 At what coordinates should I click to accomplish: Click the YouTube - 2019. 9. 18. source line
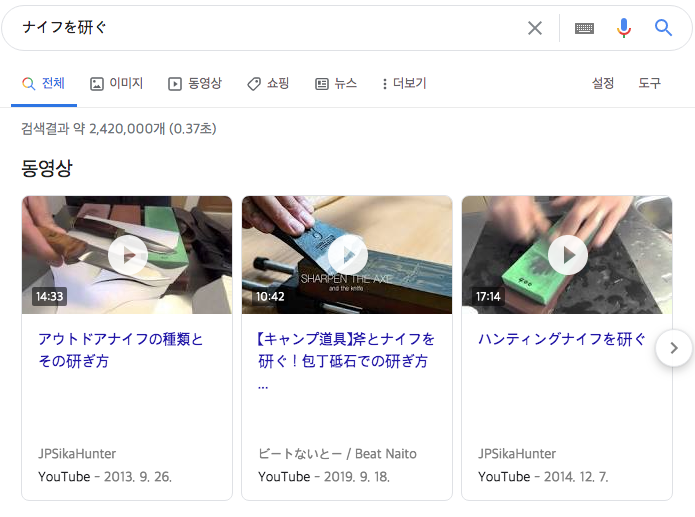324,477
